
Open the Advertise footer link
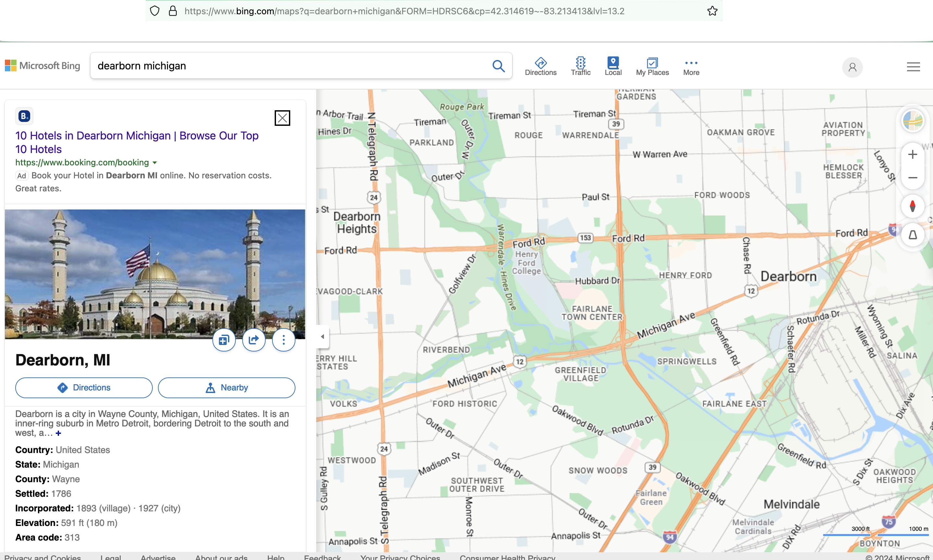pos(158,557)
